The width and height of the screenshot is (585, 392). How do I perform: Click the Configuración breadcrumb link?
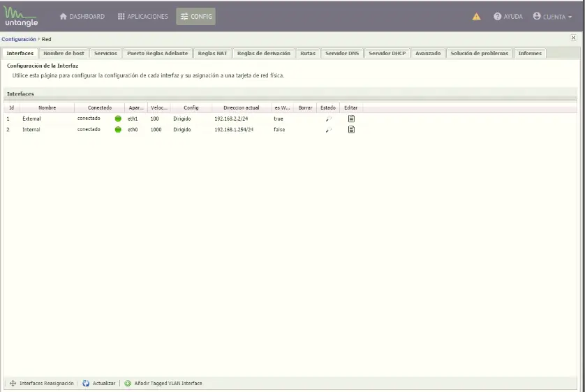[x=19, y=39]
